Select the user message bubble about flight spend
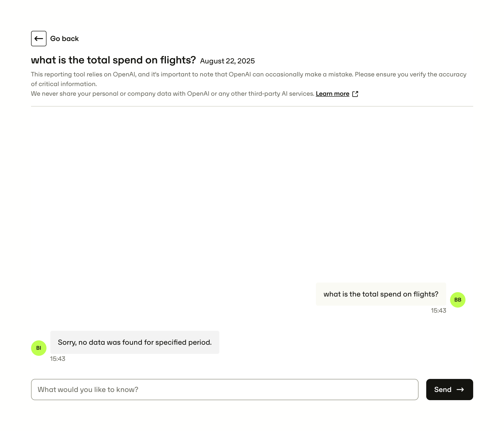This screenshot has width=504, height=431. click(381, 294)
